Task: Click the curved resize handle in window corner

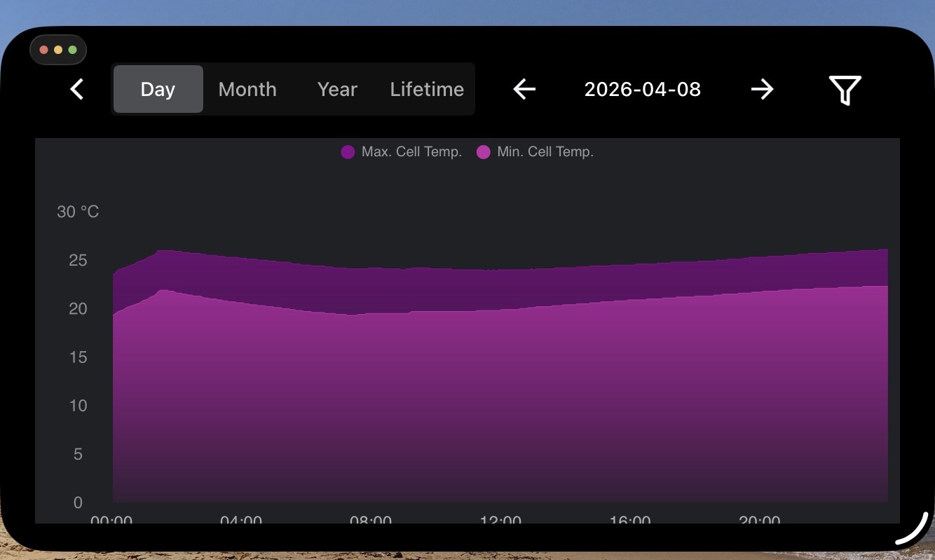Action: point(912,531)
